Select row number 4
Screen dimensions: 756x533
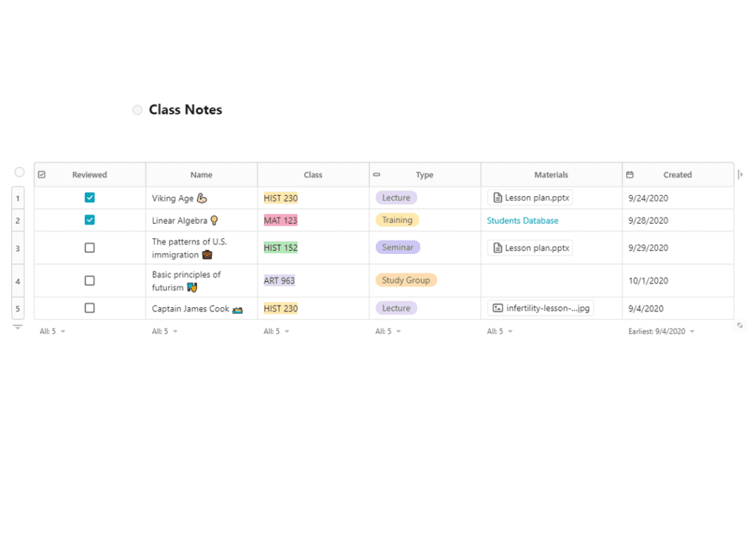click(18, 281)
